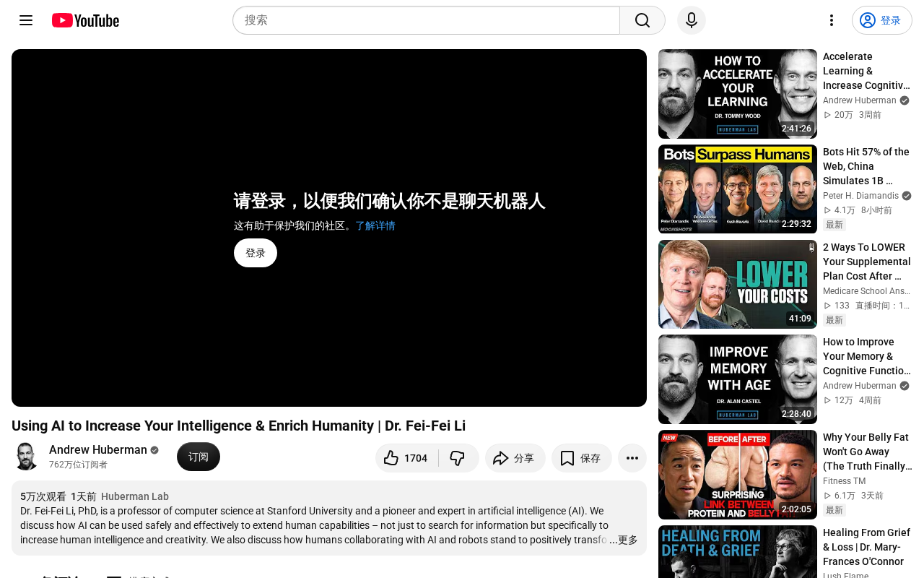Open the hamburger guide menu
The width and height of the screenshot is (924, 578).
[x=26, y=20]
